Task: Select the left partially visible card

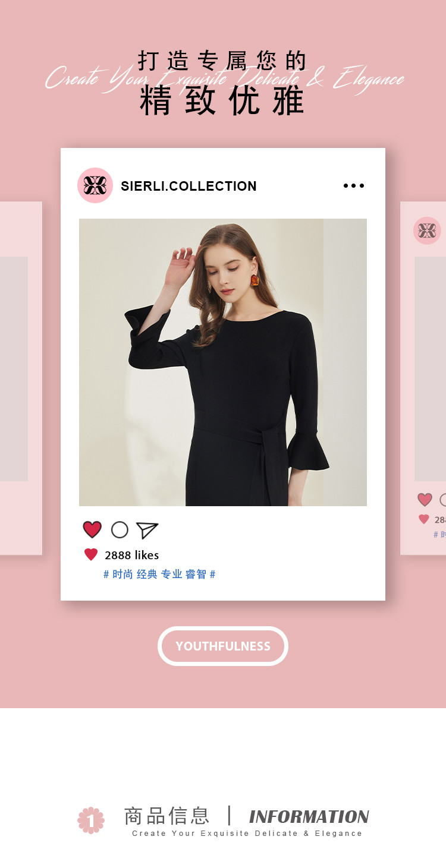Action: coord(21,378)
